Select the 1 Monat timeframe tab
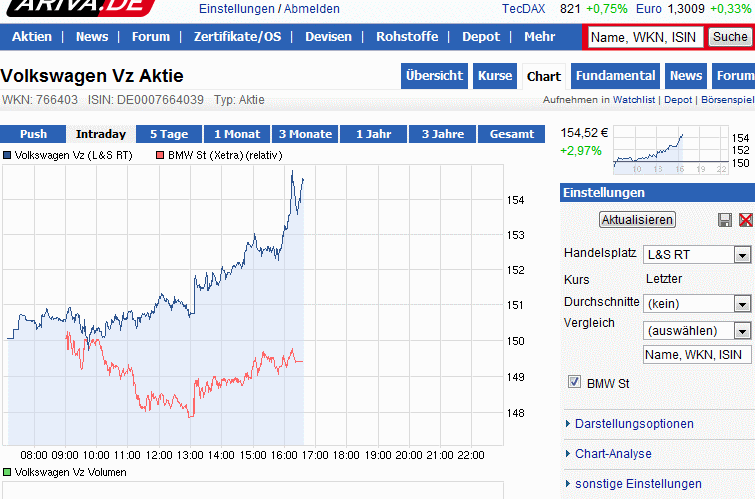Viewport: 755px width, 499px height. click(237, 134)
